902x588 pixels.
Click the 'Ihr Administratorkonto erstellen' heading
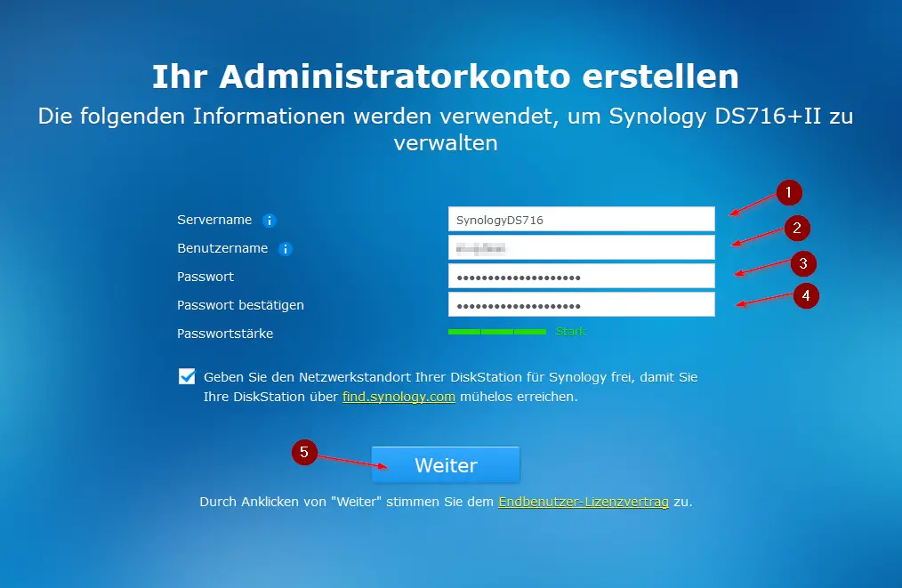click(446, 76)
